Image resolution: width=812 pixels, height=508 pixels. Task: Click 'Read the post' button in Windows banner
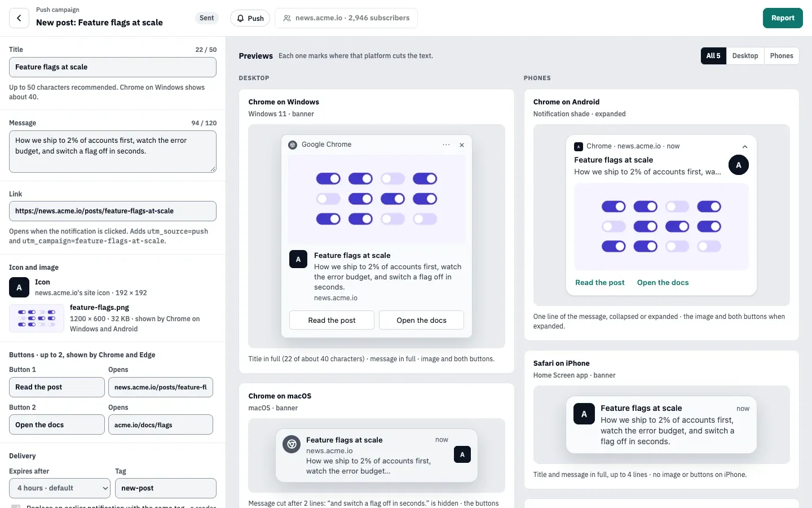pyautogui.click(x=332, y=320)
